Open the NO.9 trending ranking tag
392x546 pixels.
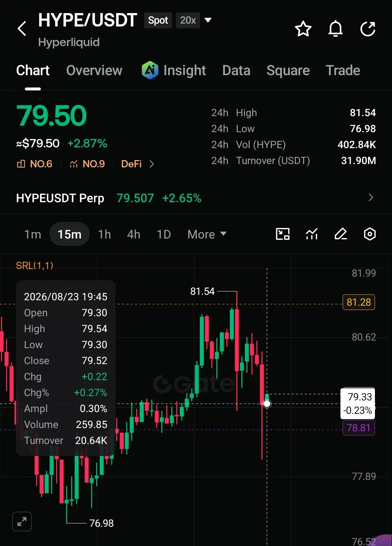[x=87, y=164]
